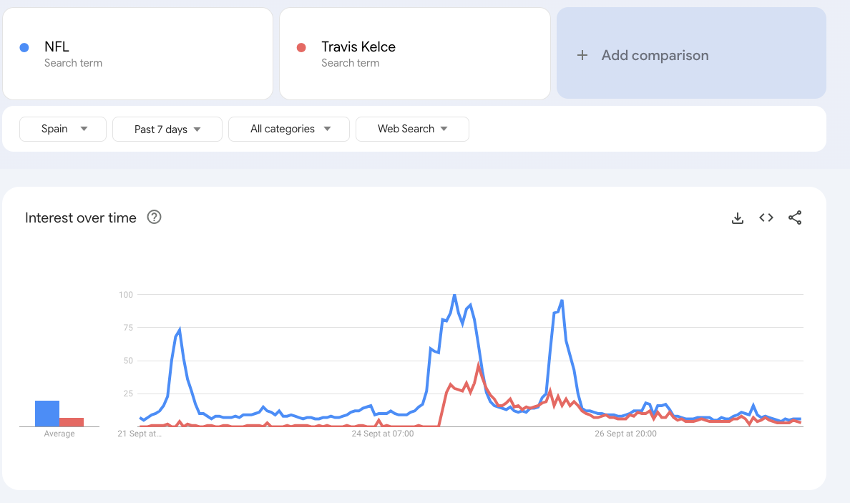This screenshot has width=850, height=504.
Task: Click the Interest over time heading
Action: [x=81, y=218]
